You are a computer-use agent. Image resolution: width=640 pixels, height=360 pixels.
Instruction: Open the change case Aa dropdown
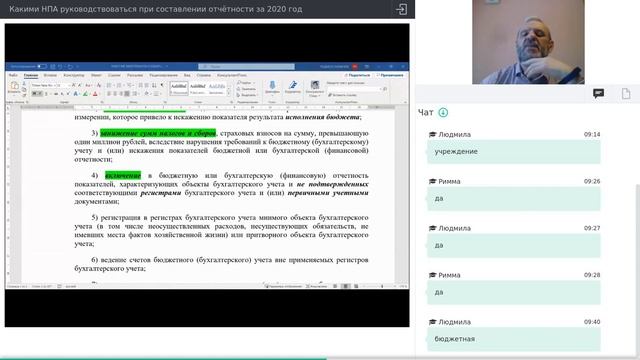coord(88,85)
